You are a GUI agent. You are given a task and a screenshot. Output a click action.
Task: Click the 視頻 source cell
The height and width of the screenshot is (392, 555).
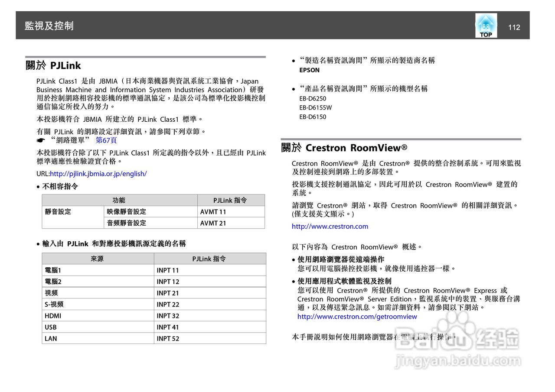[x=98, y=293]
